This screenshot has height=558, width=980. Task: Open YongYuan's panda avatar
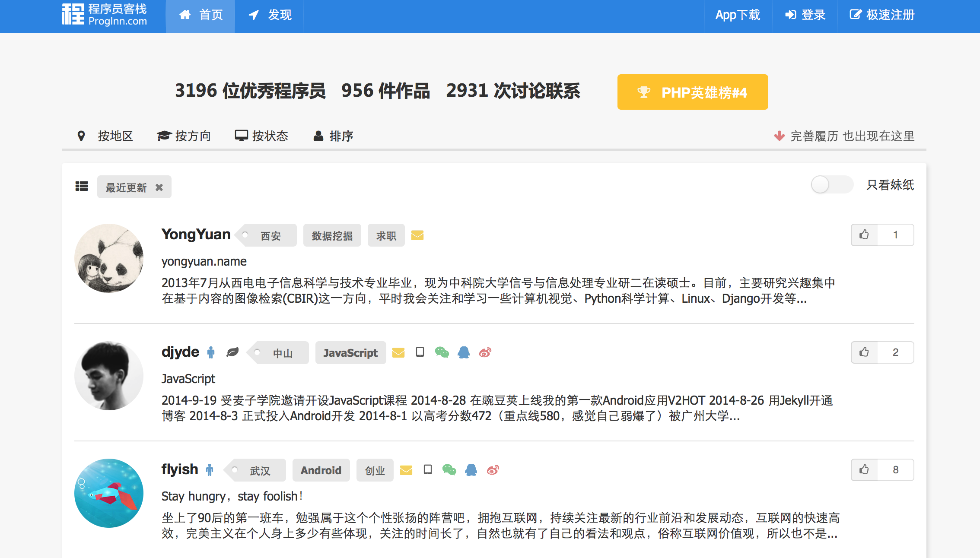[109, 258]
